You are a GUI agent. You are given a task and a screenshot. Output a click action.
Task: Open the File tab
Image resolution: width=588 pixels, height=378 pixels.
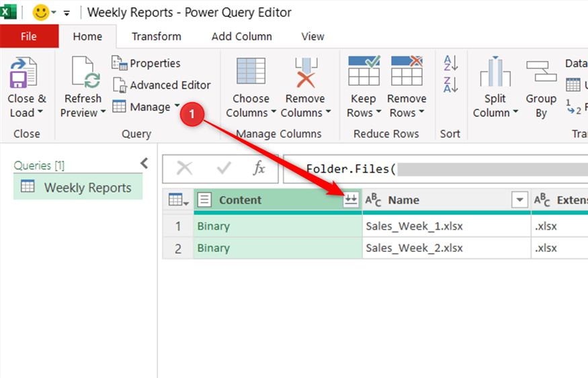29,36
